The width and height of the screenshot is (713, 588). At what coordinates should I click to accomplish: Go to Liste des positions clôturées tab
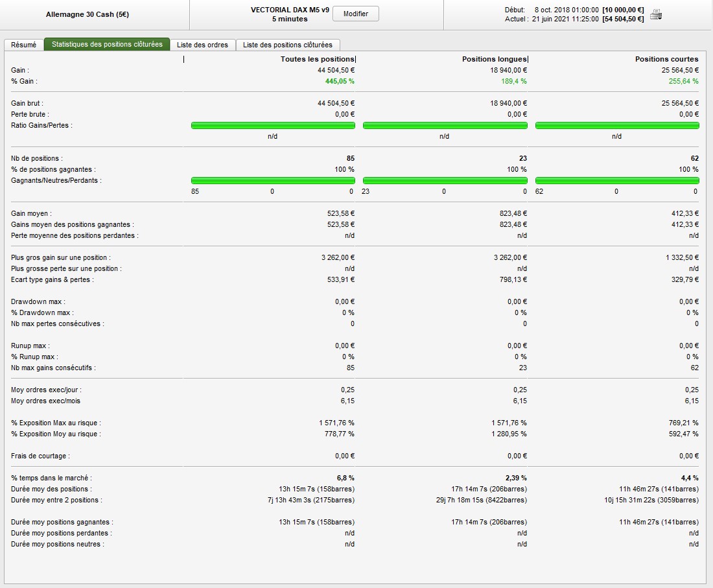(287, 45)
